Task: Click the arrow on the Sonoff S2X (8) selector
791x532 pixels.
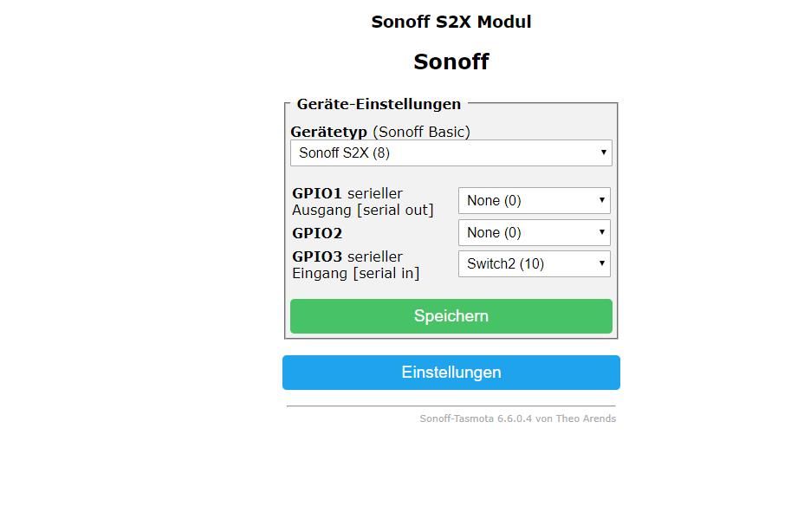Action: pyautogui.click(x=603, y=152)
